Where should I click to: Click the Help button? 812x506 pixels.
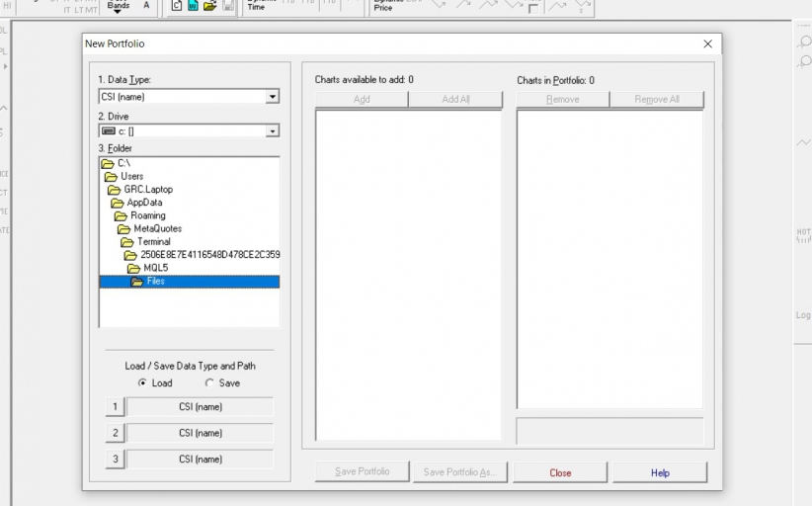pyautogui.click(x=659, y=472)
